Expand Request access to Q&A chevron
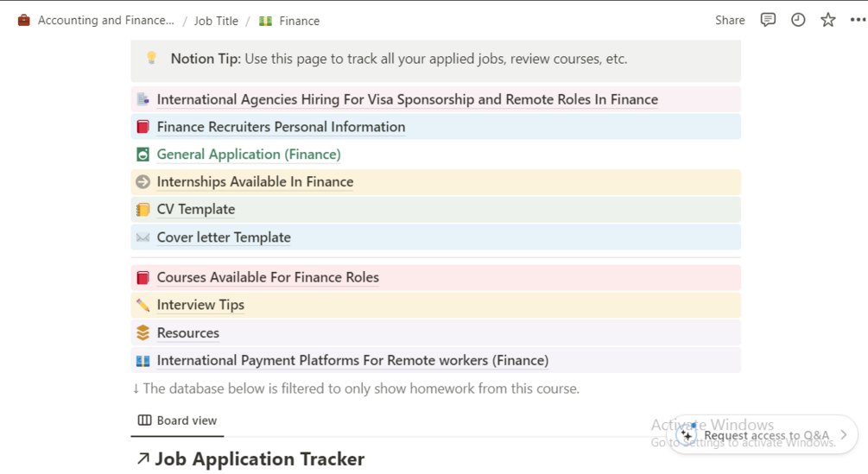868x474 pixels. (x=844, y=435)
